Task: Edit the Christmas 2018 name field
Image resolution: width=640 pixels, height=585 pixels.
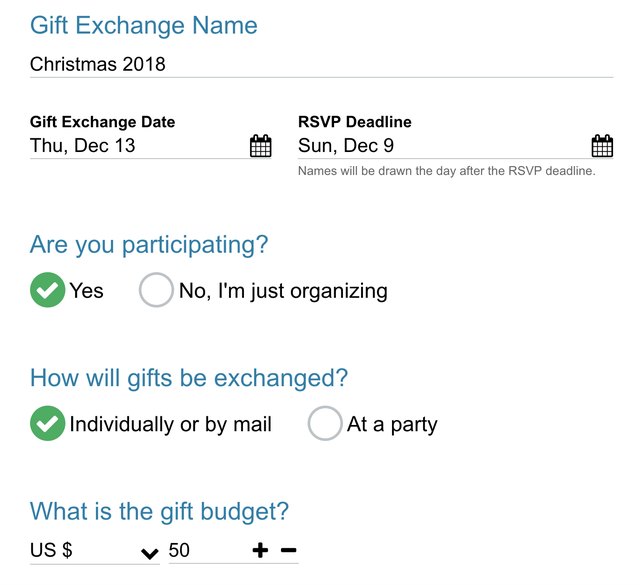Action: click(321, 64)
